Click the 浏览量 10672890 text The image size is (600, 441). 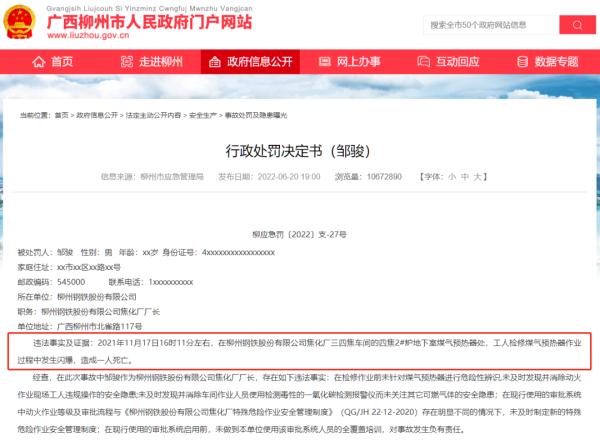coord(368,177)
